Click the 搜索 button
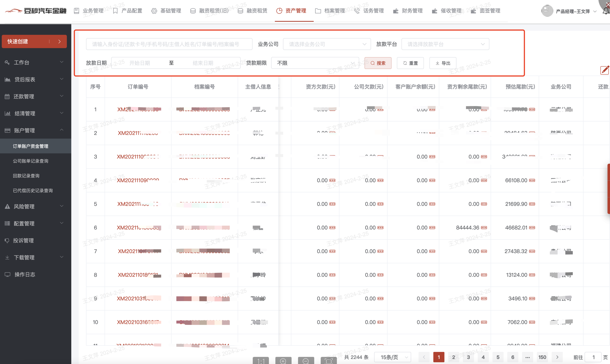The image size is (610, 364). click(x=378, y=63)
